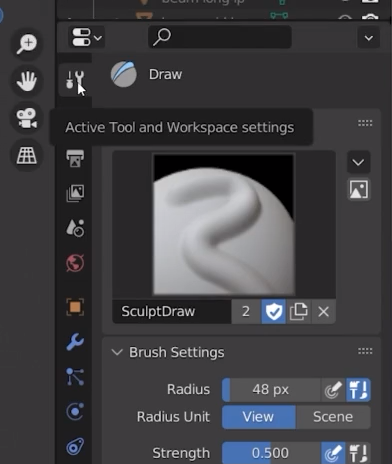The height and width of the screenshot is (464, 392).
Task: Collapse the Brush Settings panel
Action: 117,352
